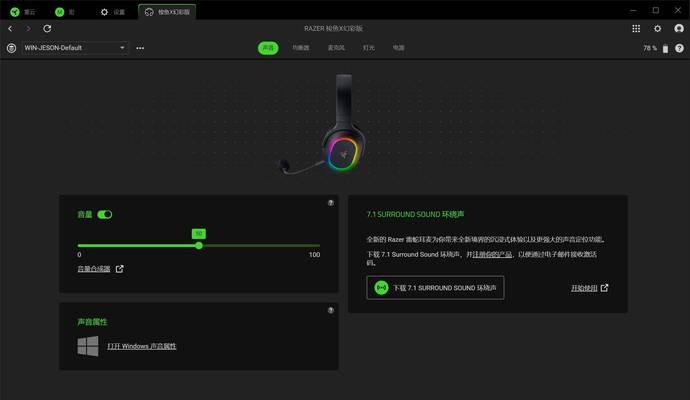
Task: Click the volume value label above slider
Action: (199, 233)
